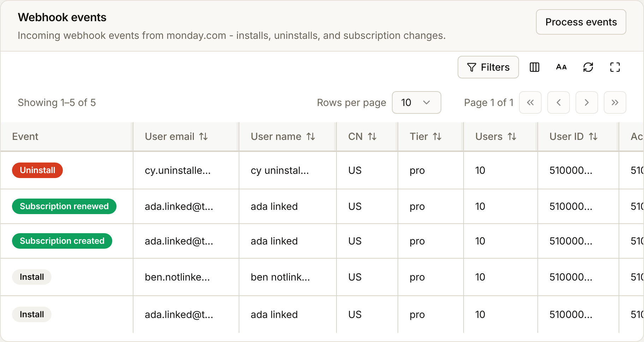This screenshot has width=644, height=342.
Task: Go to previous page
Action: coord(559,102)
